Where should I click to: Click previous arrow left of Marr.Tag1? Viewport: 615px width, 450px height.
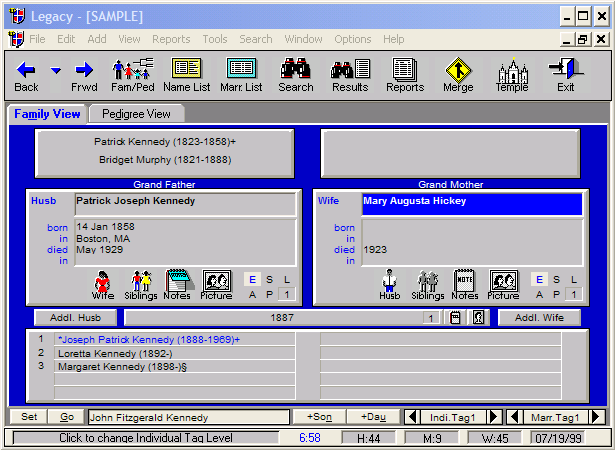click(515, 417)
